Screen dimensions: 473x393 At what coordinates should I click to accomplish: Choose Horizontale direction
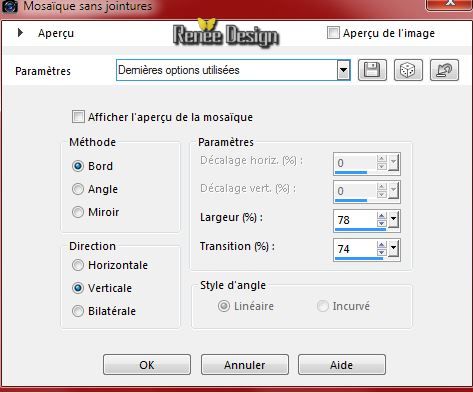point(78,265)
